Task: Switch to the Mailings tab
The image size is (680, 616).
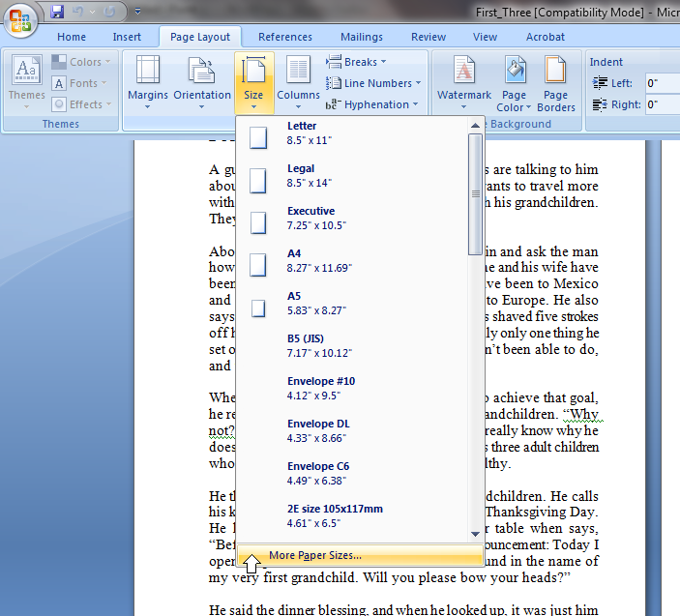Action: point(361,37)
